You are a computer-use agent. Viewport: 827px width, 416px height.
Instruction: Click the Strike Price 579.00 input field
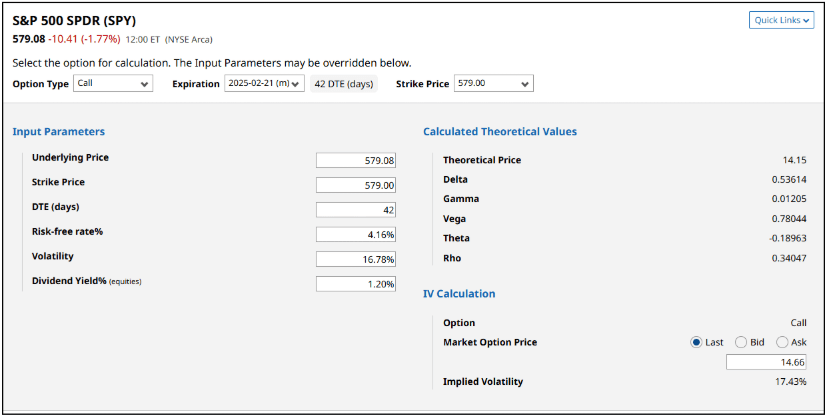356,185
